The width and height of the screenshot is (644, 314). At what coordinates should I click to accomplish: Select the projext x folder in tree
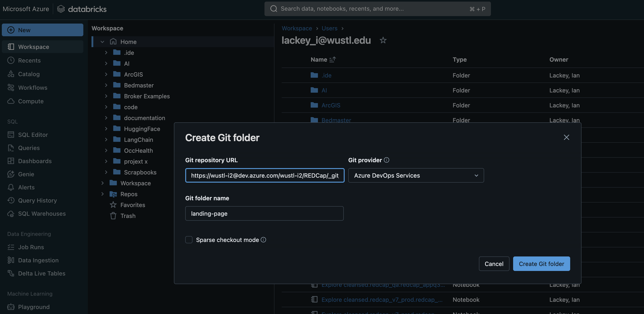[135, 161]
